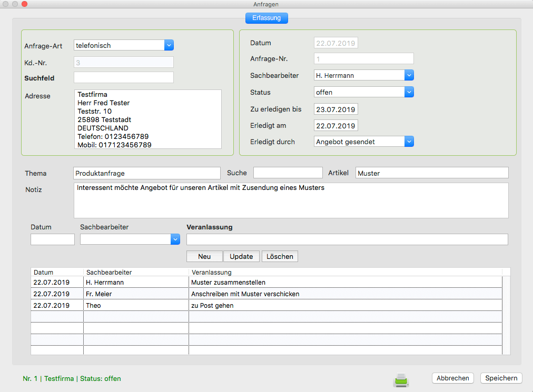This screenshot has width=533, height=392.
Task: Click the green printer icon
Action: 401,380
